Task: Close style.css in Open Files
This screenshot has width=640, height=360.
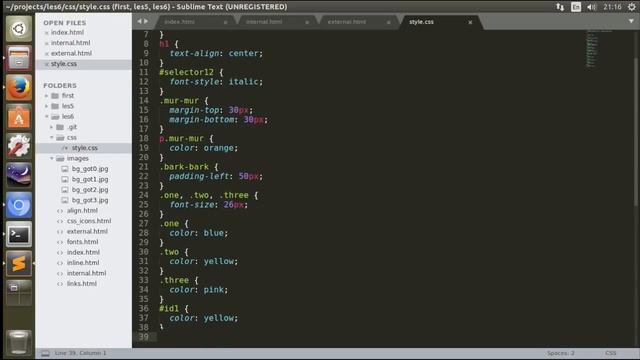Action: (47, 64)
